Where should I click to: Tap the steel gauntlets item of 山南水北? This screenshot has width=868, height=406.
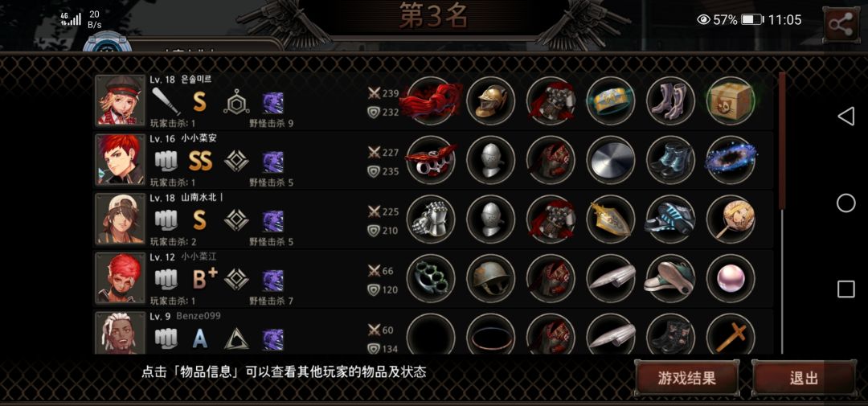coord(431,219)
